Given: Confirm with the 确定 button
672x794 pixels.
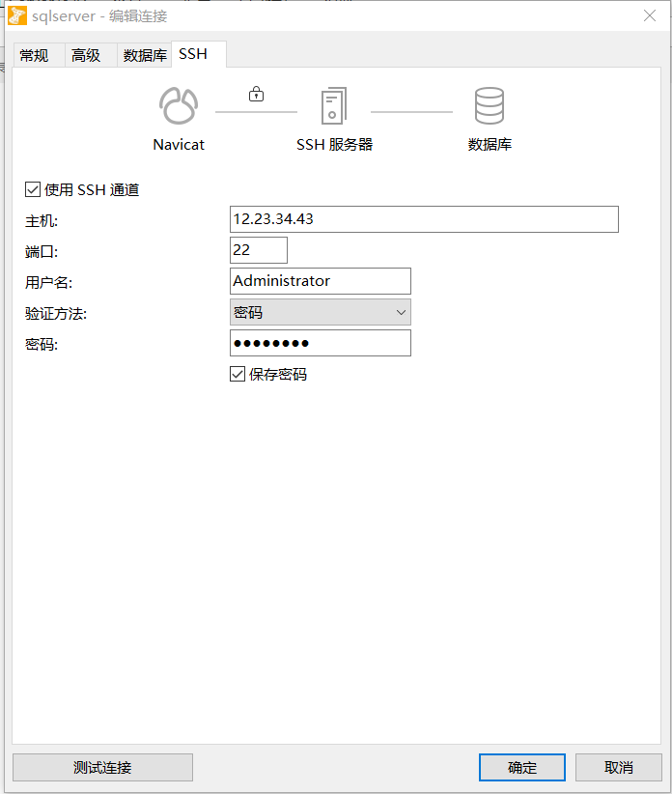Looking at the screenshot, I should click(522, 768).
